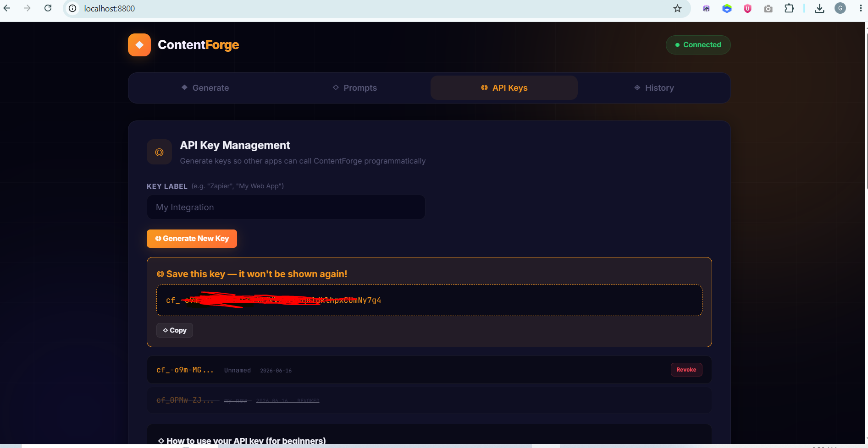Click the cf_-o9m-MG... key row text

(185, 370)
